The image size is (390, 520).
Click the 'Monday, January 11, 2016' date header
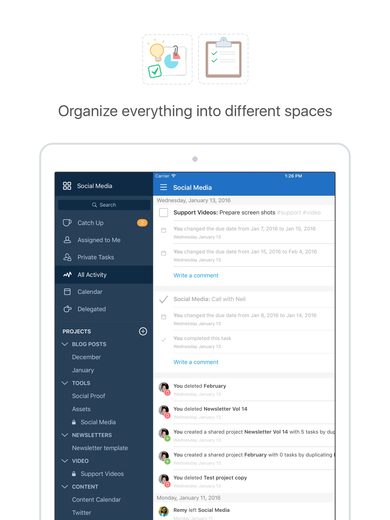[189, 498]
